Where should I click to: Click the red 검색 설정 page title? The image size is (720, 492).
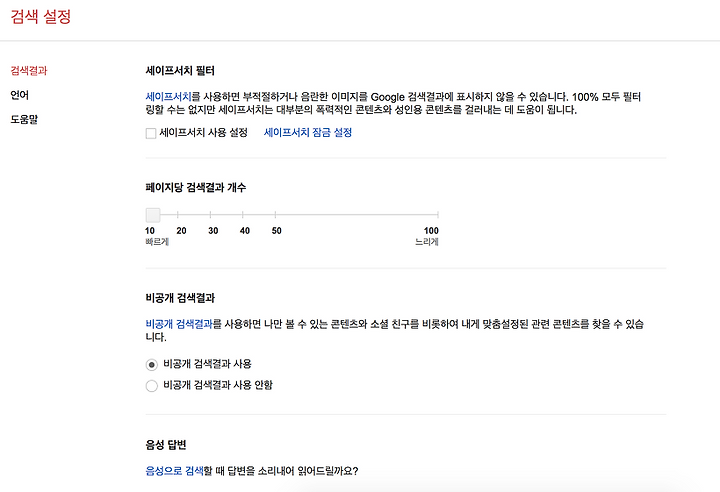point(41,17)
